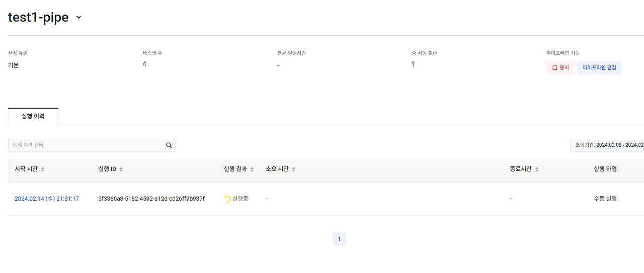644x273 pixels.
Task: Sort by 종료시간 column arrows
Action: [x=536, y=169]
